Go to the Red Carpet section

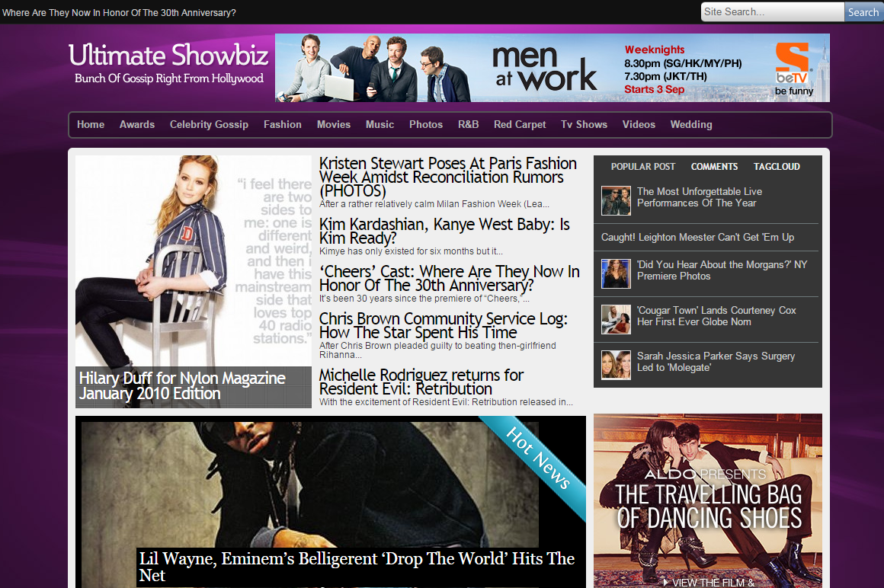click(520, 125)
